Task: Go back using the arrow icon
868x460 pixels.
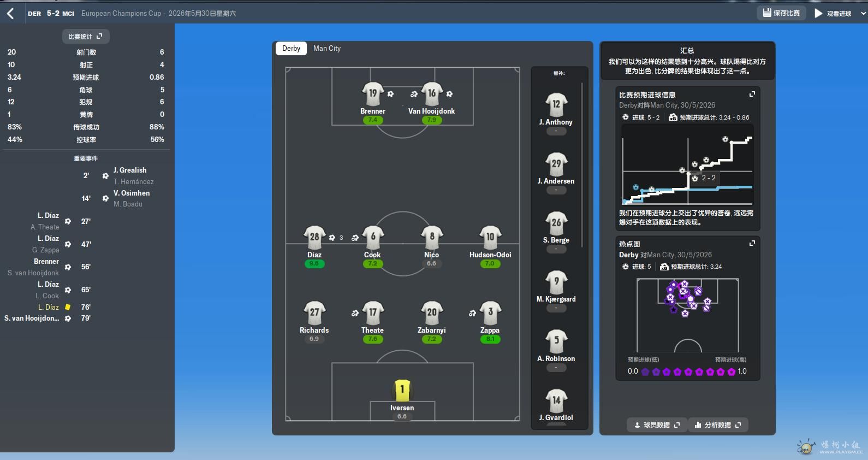Action: tap(10, 13)
